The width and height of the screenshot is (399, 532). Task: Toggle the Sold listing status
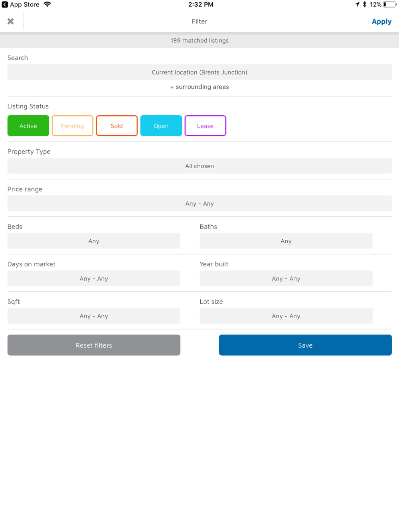(x=117, y=126)
